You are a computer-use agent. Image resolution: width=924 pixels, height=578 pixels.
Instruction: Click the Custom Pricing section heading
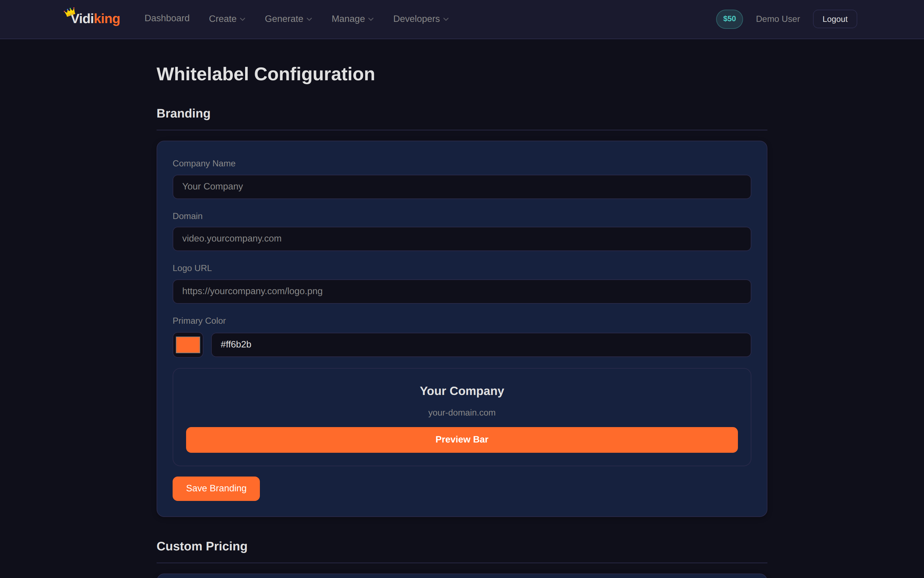point(202,546)
